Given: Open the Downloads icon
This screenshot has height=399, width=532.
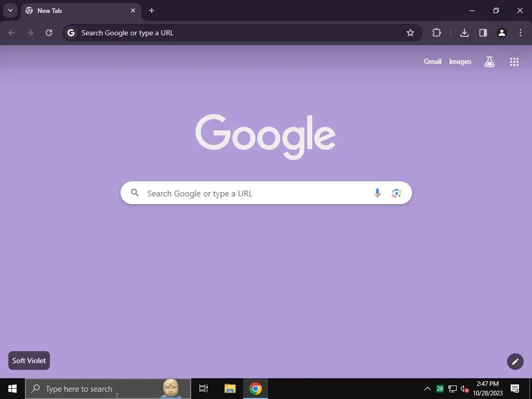Looking at the screenshot, I should (x=464, y=33).
